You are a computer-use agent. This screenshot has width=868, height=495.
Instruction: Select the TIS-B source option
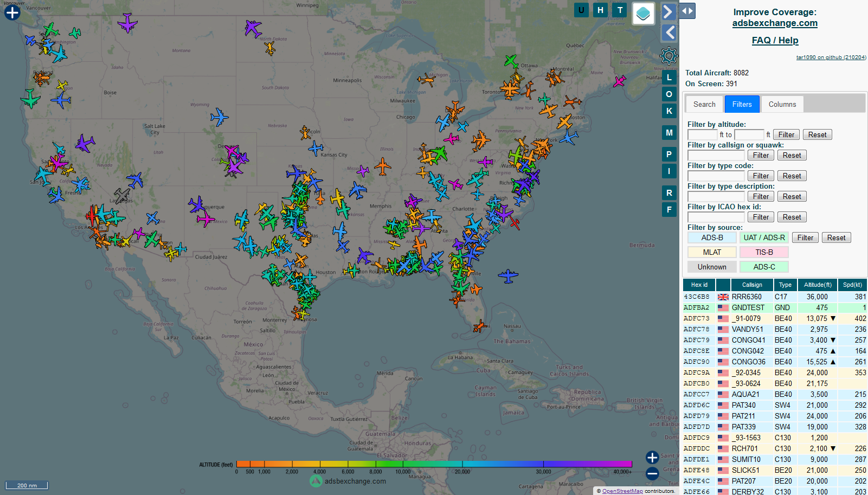pos(764,252)
